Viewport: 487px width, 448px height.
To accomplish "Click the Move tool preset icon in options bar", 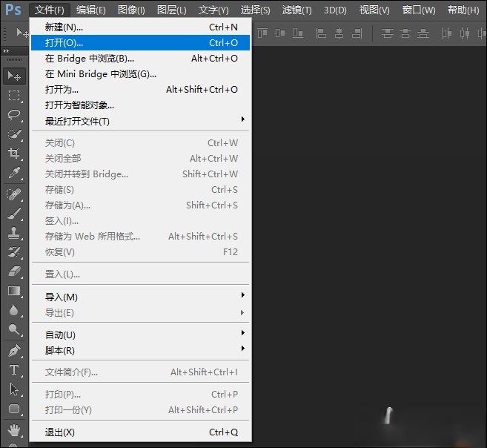I will pyautogui.click(x=21, y=33).
